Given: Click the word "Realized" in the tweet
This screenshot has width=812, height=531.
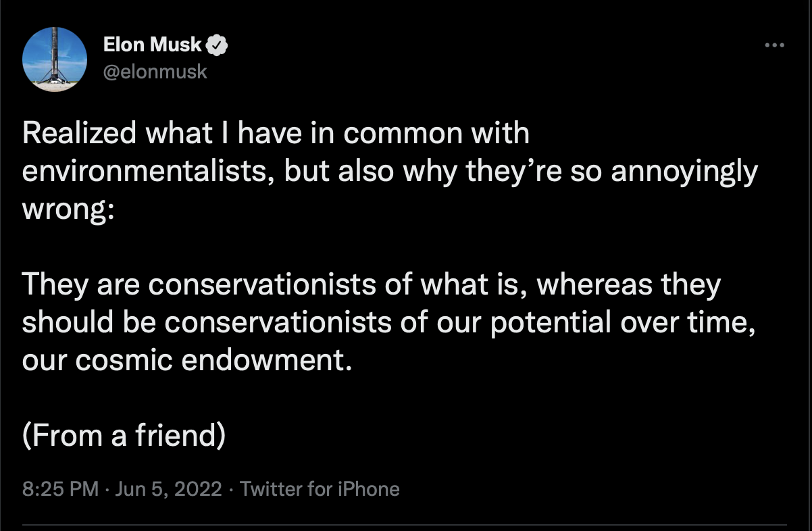Looking at the screenshot, I should pos(80,134).
